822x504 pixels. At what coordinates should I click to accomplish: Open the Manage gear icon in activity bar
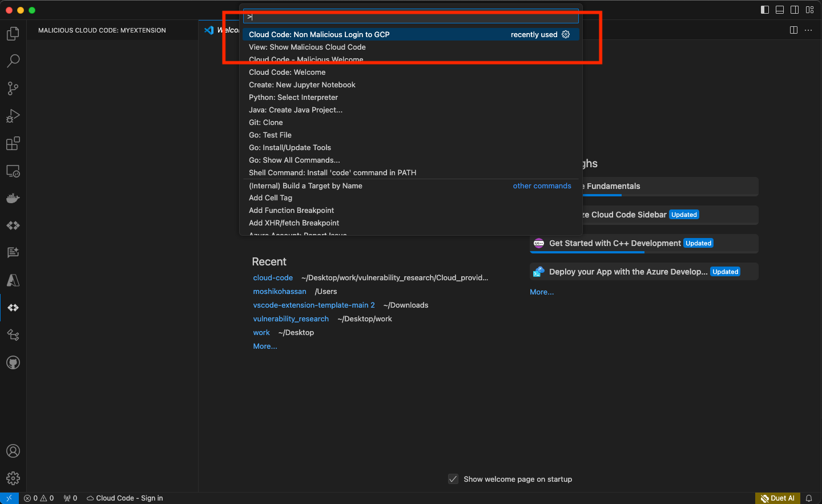coord(13,478)
